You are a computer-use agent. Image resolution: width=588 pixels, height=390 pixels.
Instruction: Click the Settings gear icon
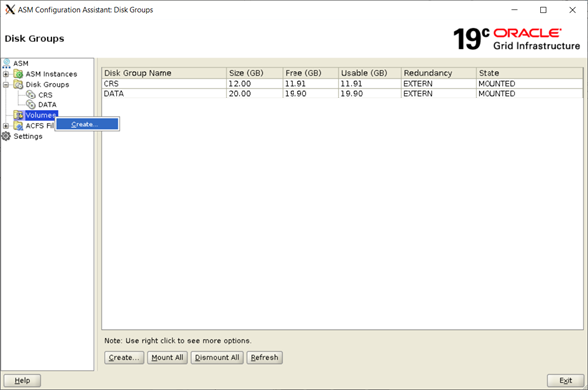6,136
